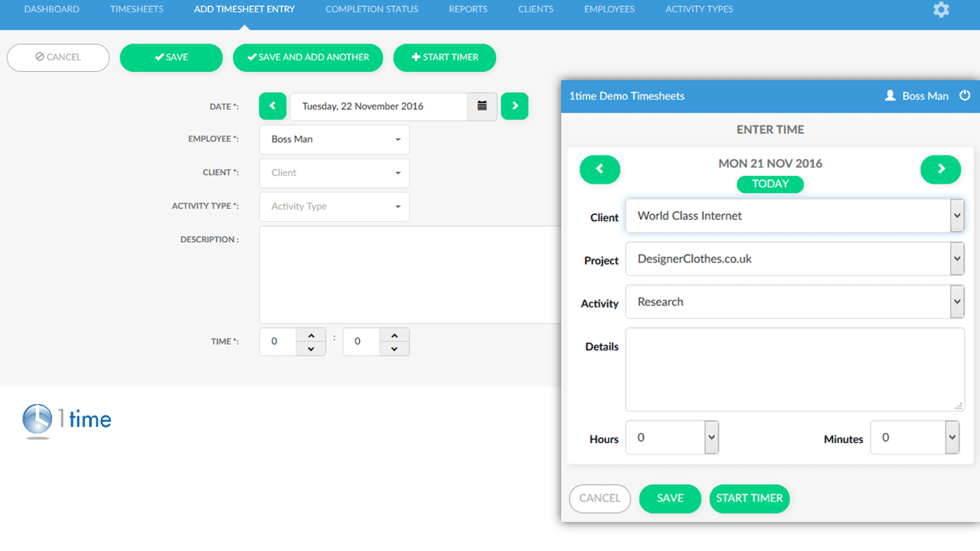Open the settings gear icon
980x551 pixels.
(941, 10)
